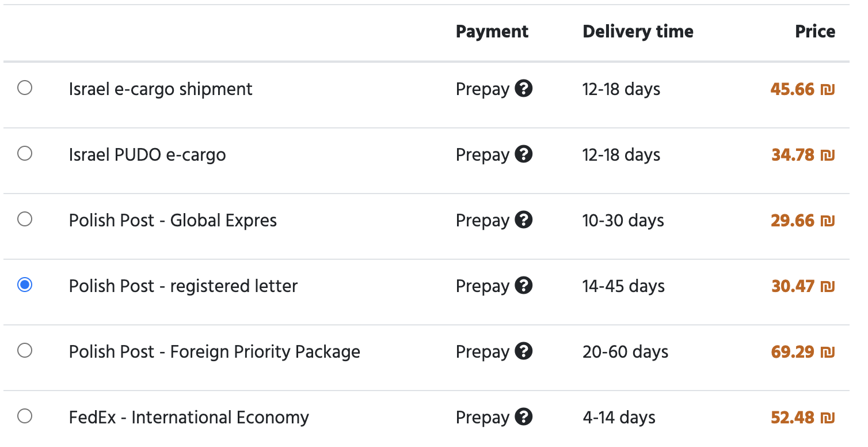The image size is (868, 447).
Task: Click help icon in FedEx International Economy row
Action: [523, 417]
